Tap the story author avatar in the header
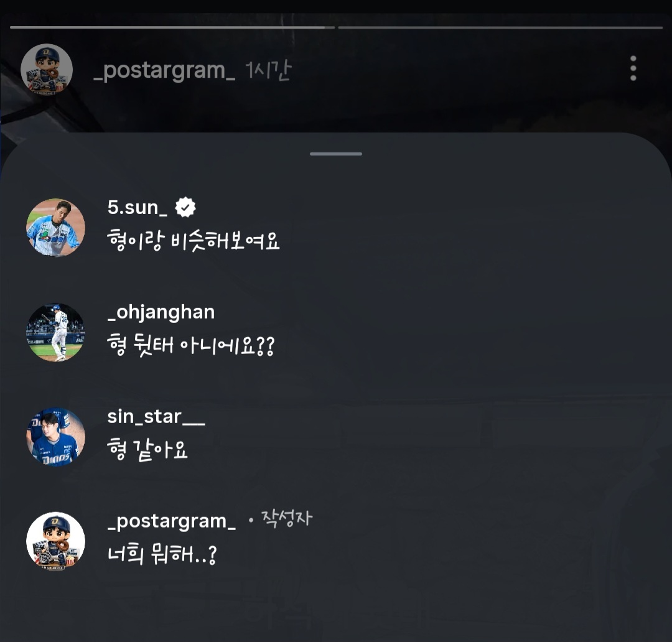 click(47, 70)
